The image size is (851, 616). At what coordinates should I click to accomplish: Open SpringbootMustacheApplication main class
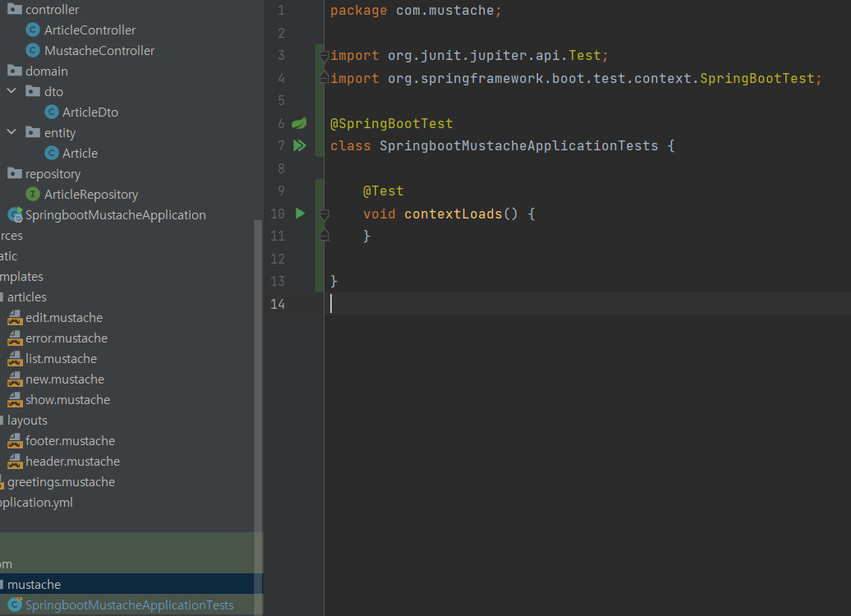(116, 215)
